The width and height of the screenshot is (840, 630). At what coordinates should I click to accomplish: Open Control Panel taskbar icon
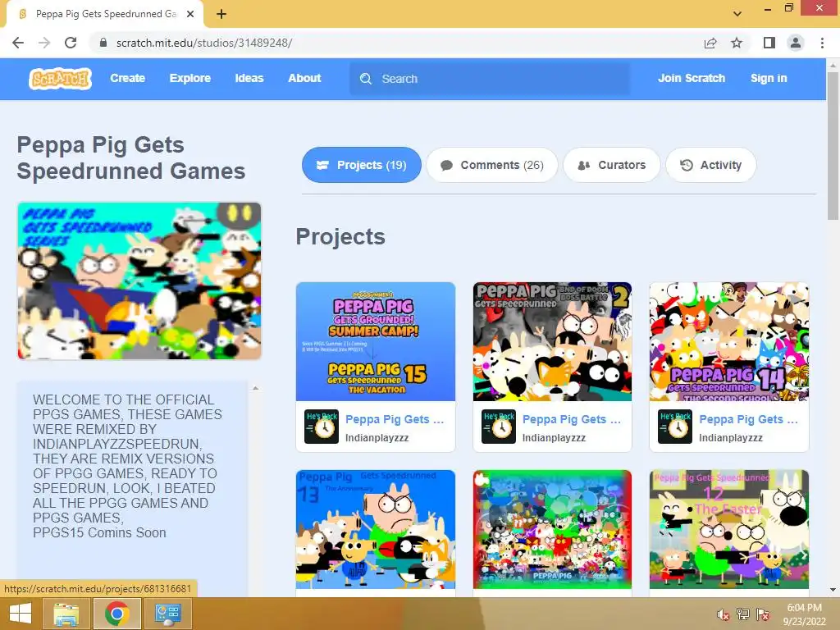coord(168,614)
